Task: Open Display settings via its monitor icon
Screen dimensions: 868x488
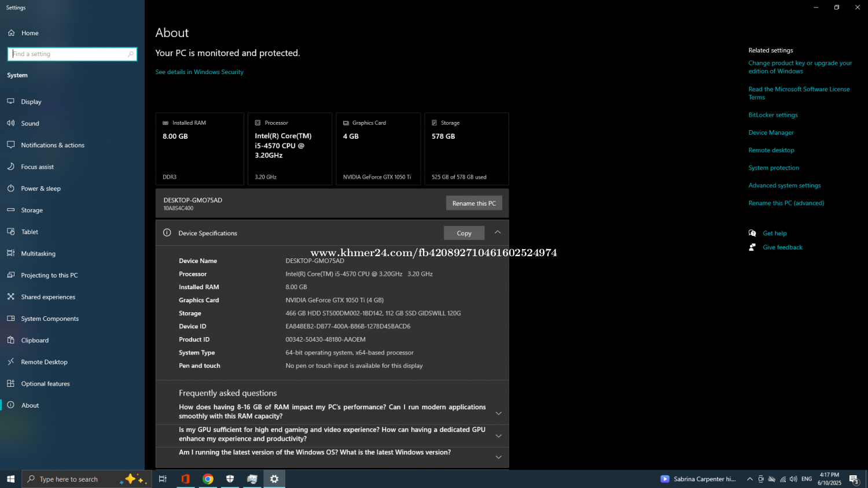Action: tap(11, 101)
